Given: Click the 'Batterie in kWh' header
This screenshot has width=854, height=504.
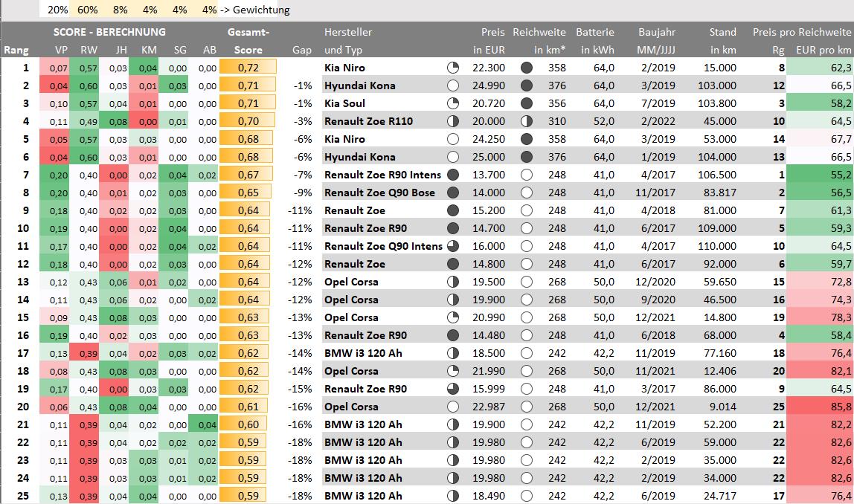Looking at the screenshot, I should pos(595,41).
